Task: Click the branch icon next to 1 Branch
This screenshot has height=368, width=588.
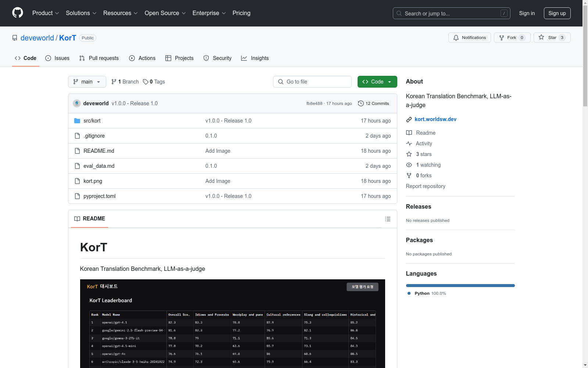Action: click(114, 82)
